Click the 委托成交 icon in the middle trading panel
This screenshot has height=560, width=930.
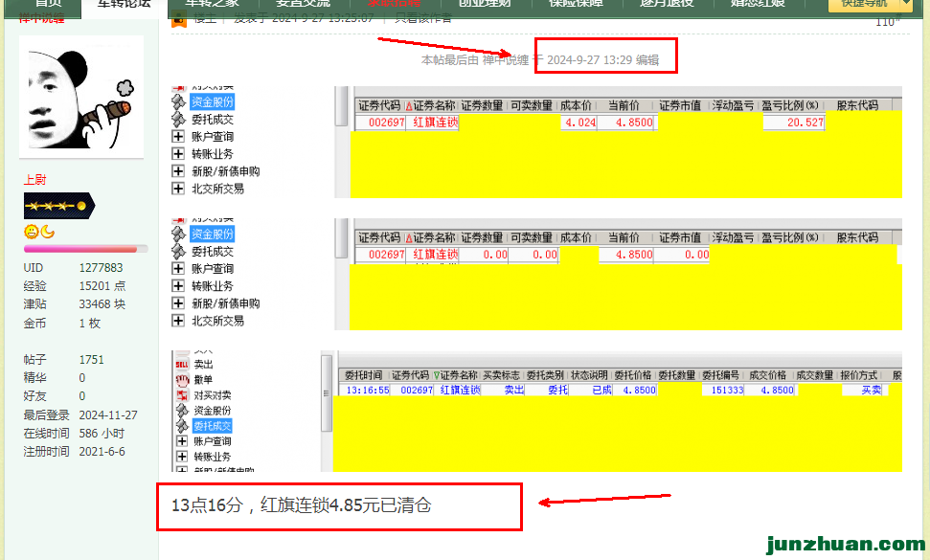point(178,251)
